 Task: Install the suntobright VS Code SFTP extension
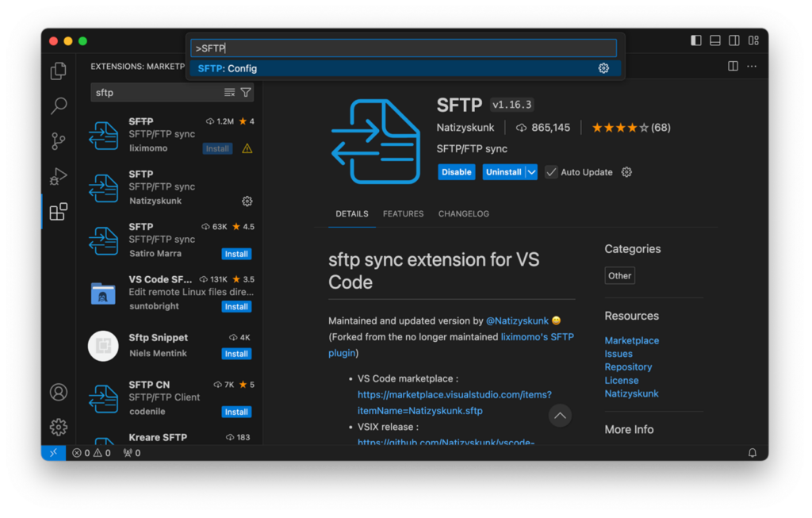[236, 307]
